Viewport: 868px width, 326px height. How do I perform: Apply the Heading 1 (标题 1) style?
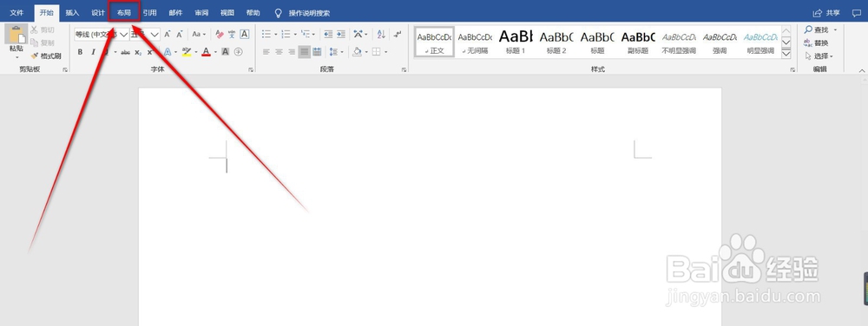(x=516, y=42)
